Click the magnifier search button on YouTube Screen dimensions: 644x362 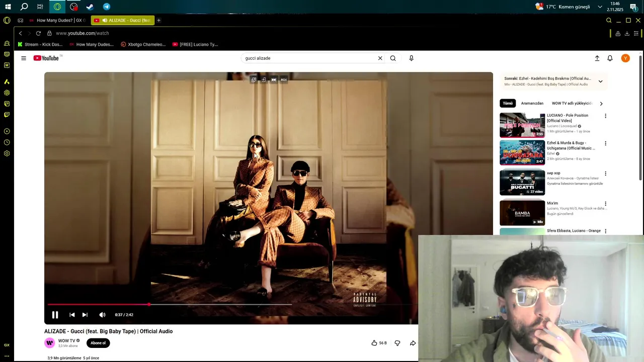[x=393, y=58]
